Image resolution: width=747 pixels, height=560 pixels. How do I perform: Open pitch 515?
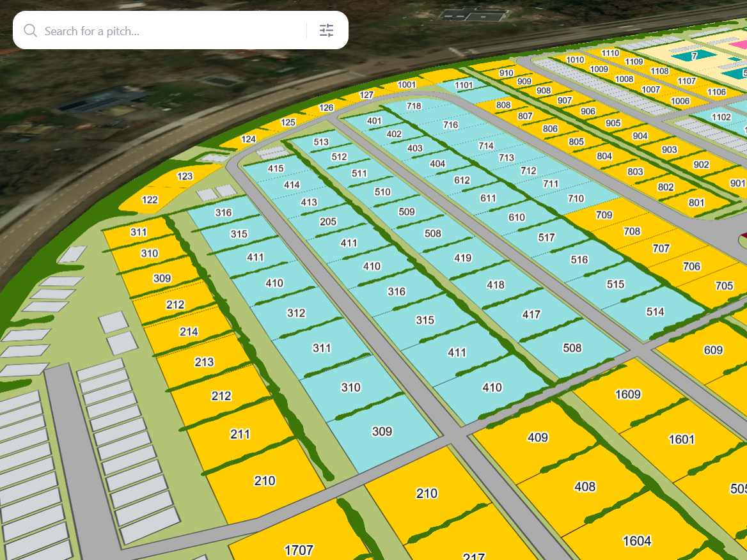615,284
